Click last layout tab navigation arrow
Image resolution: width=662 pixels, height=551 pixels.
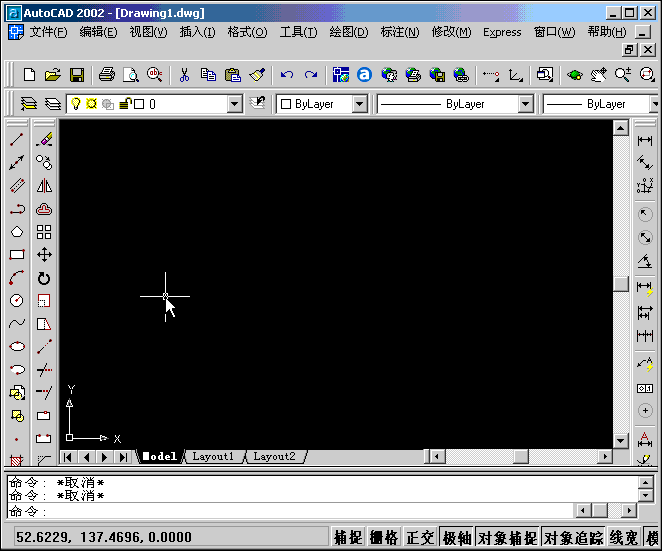point(123,457)
